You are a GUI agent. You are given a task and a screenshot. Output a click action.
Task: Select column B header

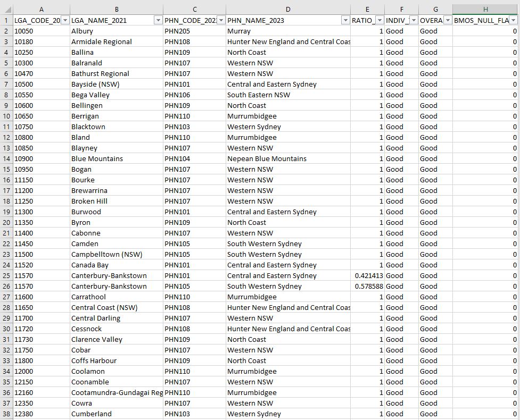coord(117,9)
